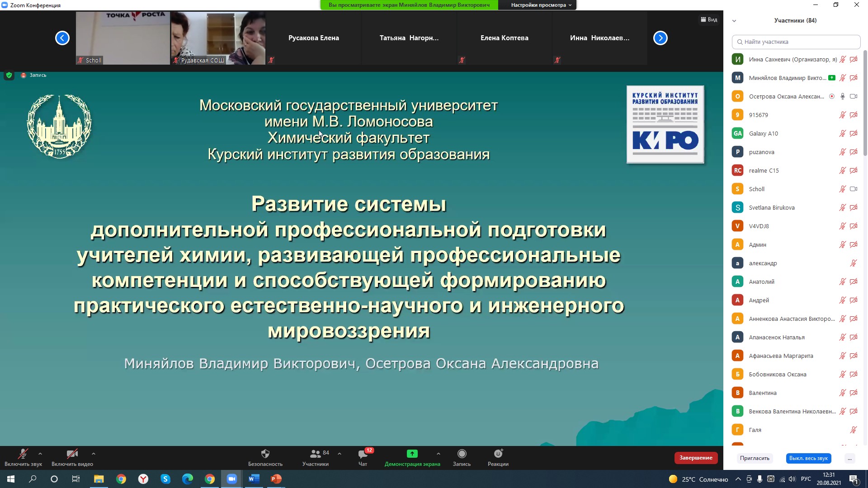This screenshot has width=868, height=488.
Task: Collapse participants panel chevron near Участники (84)
Action: 734,21
